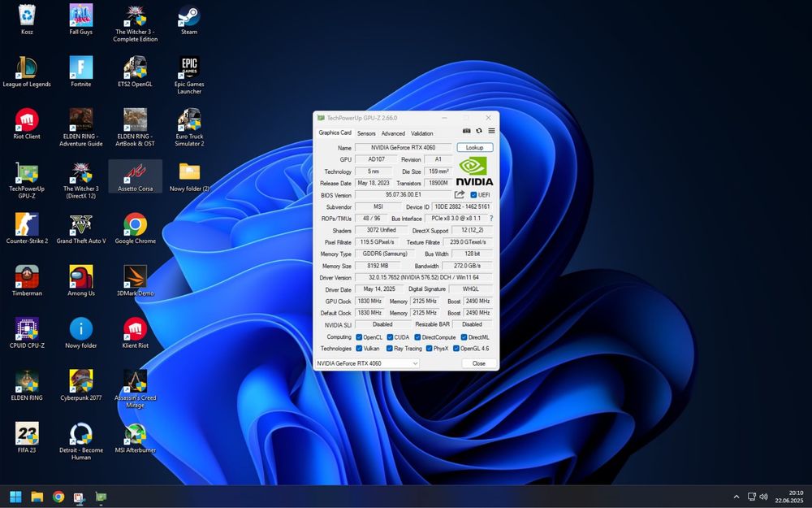812x508 pixels.
Task: Open the GPU selection dropdown
Action: 367,363
